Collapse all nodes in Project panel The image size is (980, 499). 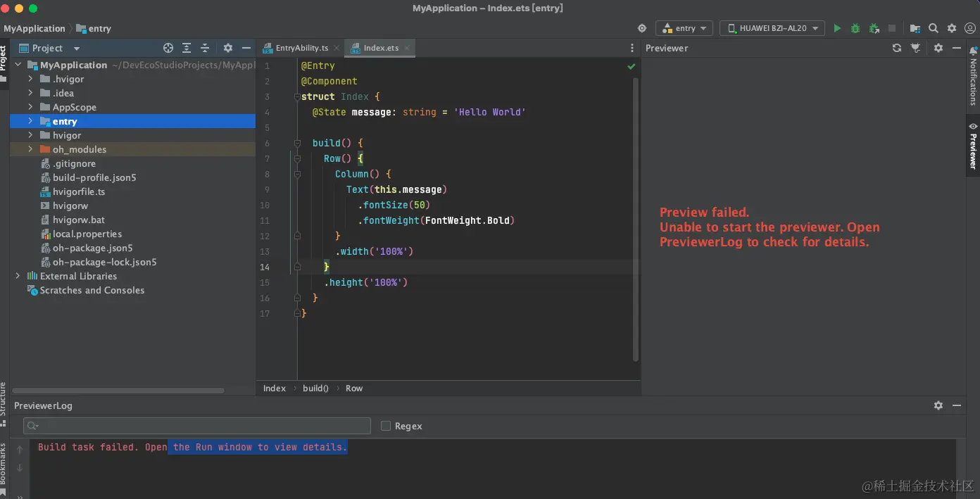pyautogui.click(x=205, y=48)
